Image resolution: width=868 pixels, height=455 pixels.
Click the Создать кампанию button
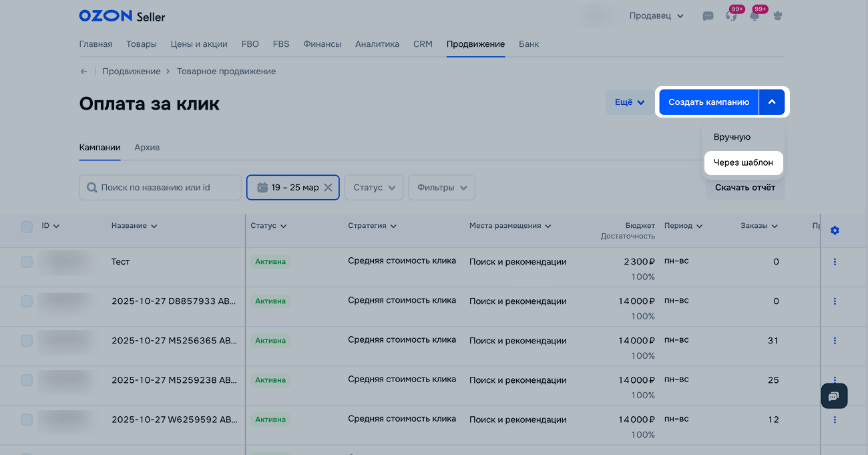pos(708,102)
